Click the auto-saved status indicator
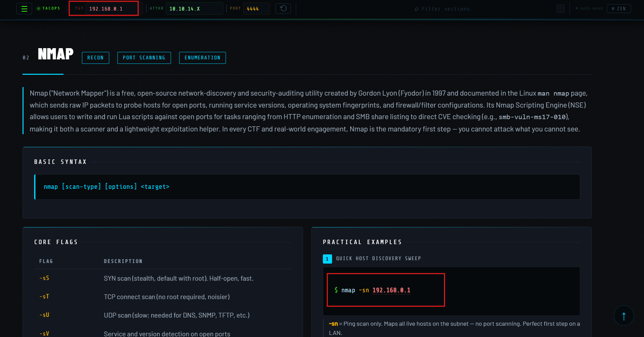This screenshot has height=337, width=644. pyautogui.click(x=589, y=9)
